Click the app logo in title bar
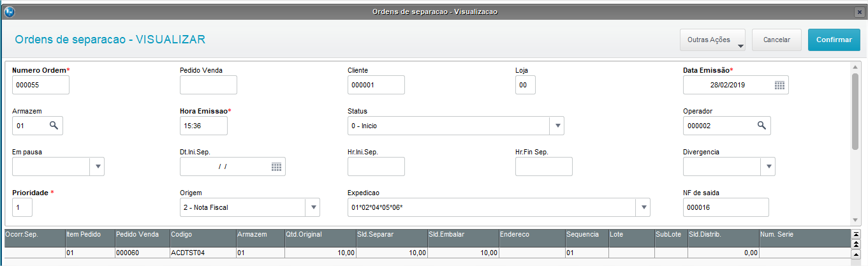This screenshot has width=868, height=266. click(8, 11)
